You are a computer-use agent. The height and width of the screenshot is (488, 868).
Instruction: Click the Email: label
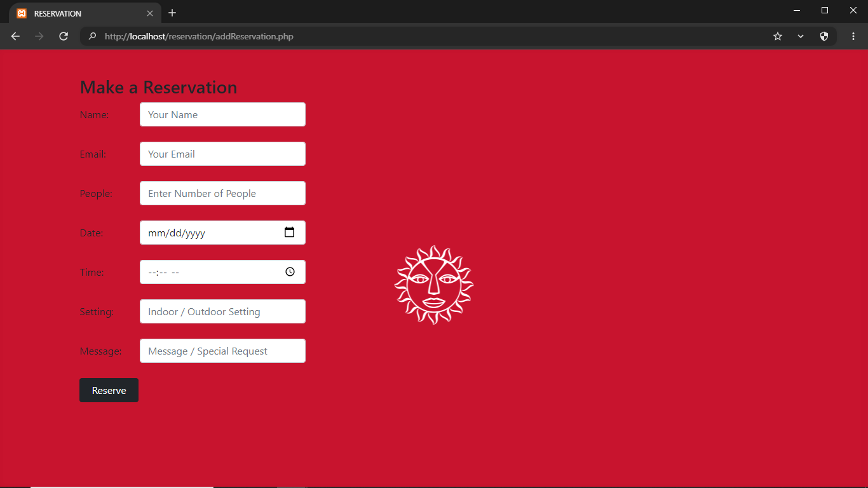coord(93,154)
